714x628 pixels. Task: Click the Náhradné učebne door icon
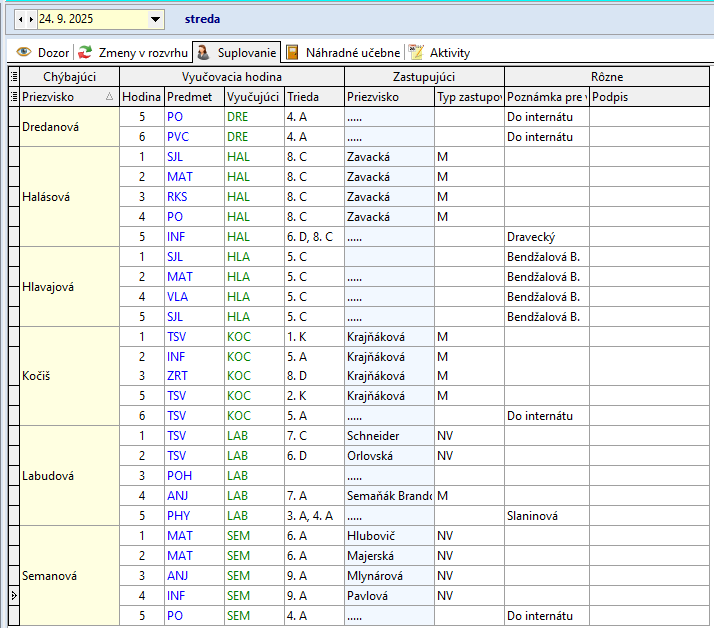[x=292, y=52]
